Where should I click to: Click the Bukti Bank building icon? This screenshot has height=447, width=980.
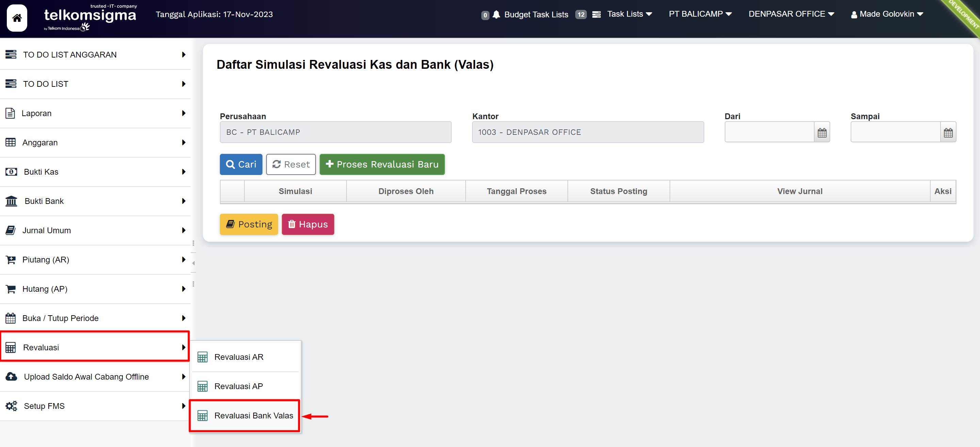pos(11,201)
